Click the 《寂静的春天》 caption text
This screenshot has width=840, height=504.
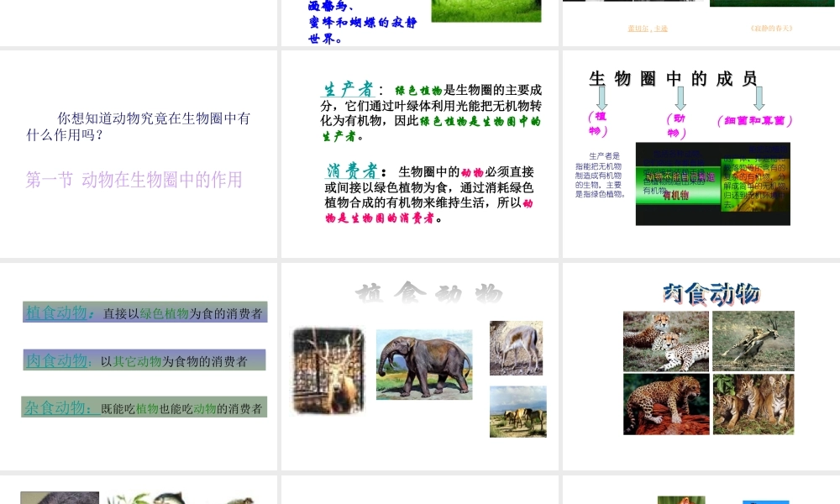click(771, 29)
